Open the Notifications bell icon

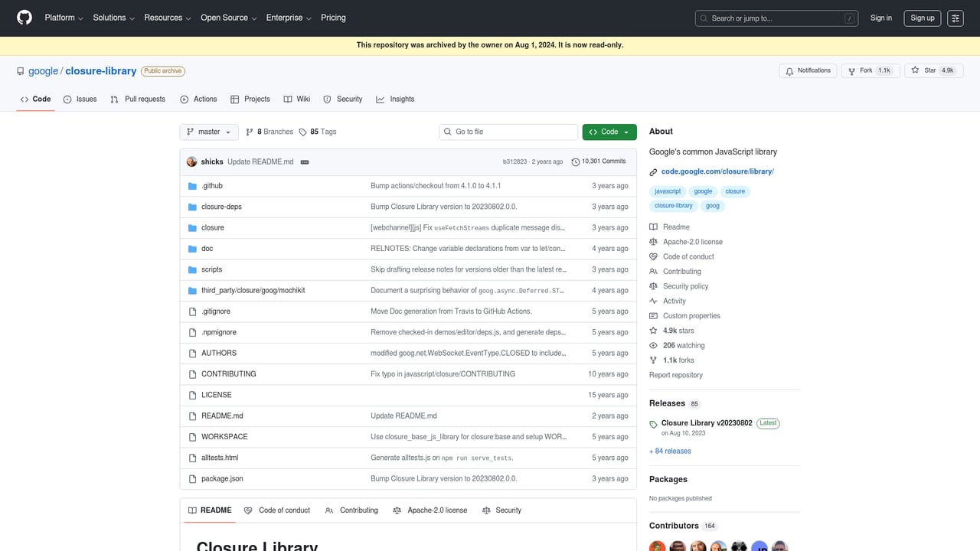click(x=789, y=70)
